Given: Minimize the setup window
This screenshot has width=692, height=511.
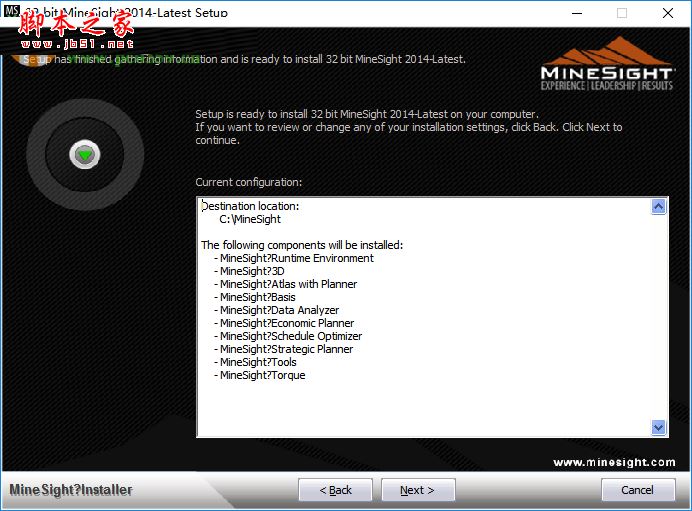Looking at the screenshot, I should 577,13.
